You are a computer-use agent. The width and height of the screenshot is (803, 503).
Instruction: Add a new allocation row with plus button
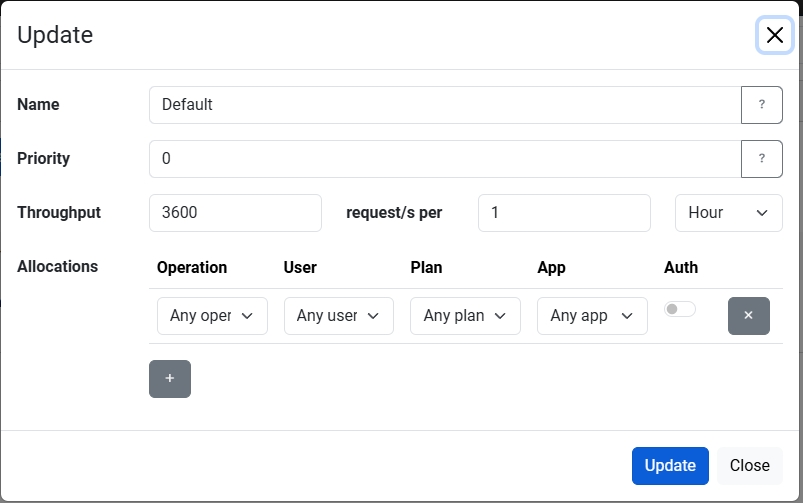click(170, 379)
